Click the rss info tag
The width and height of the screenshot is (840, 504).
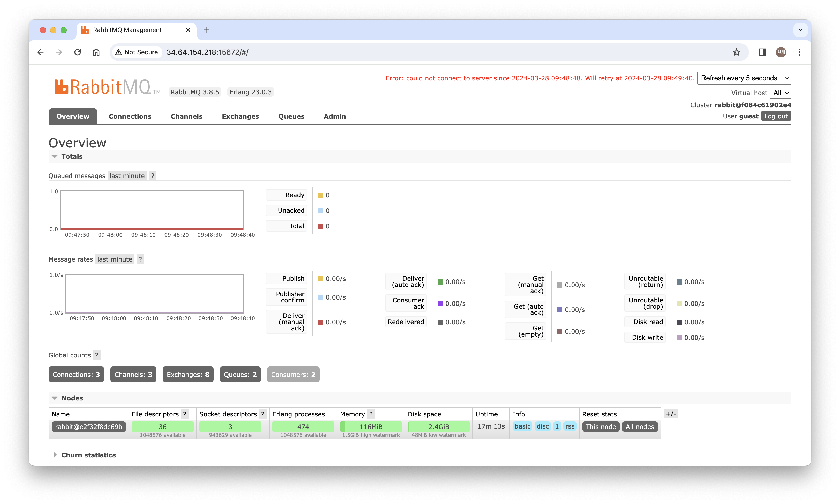click(x=569, y=426)
